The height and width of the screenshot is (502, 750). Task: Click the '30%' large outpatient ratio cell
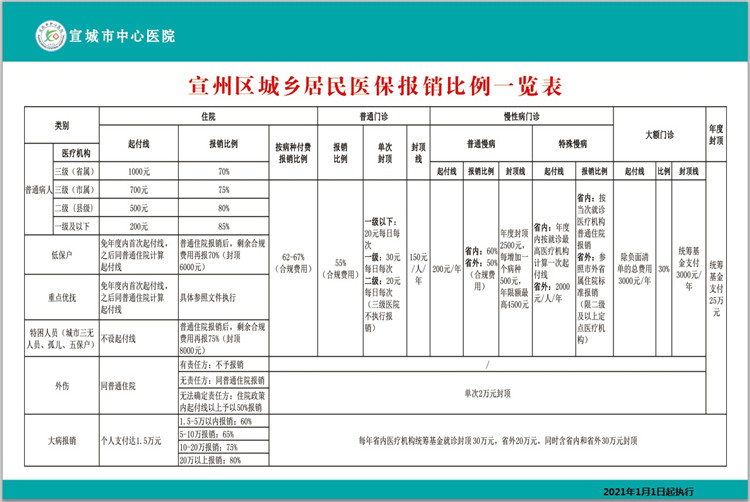[x=663, y=269]
